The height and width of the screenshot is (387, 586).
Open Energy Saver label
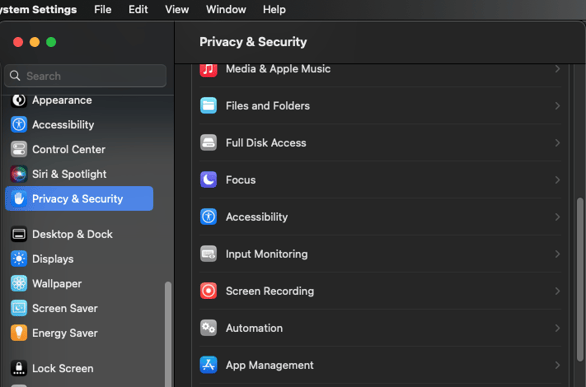(65, 333)
